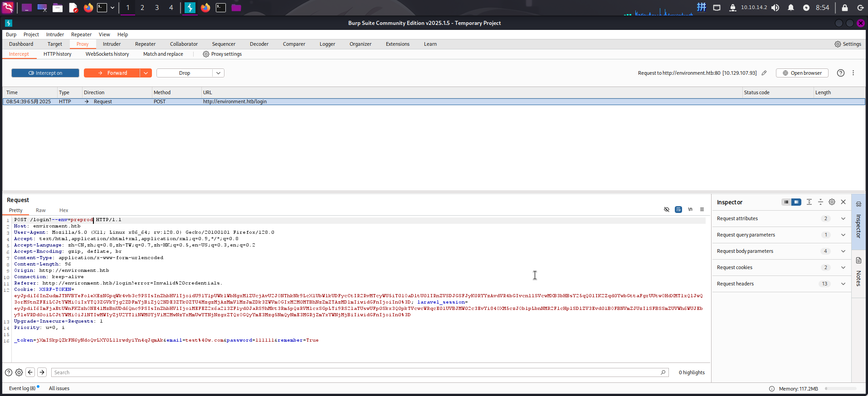Open the Project menu
868x396 pixels.
pyautogui.click(x=31, y=34)
